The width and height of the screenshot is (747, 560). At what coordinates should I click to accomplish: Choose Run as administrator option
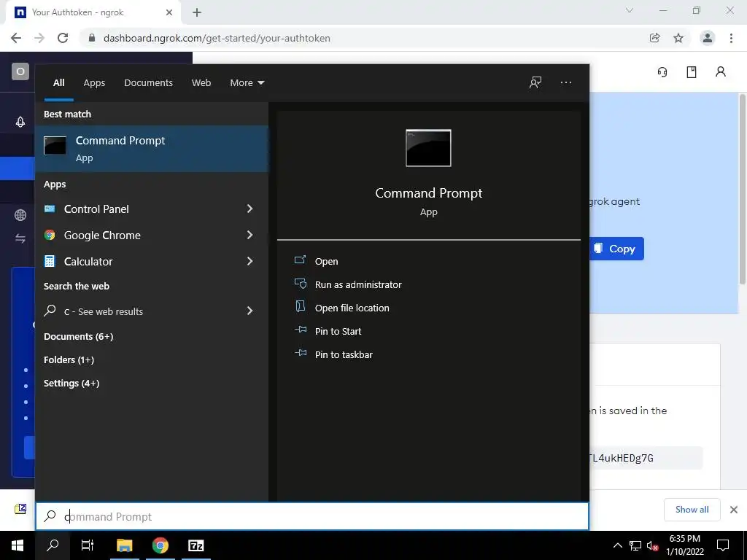(x=358, y=284)
